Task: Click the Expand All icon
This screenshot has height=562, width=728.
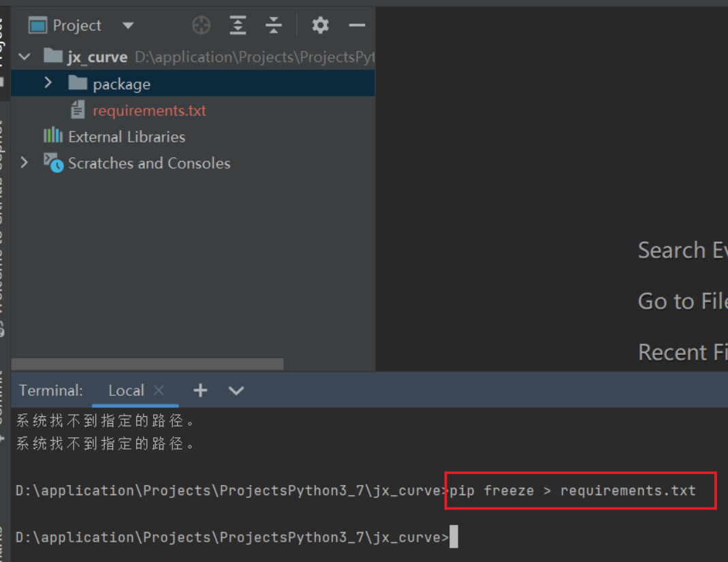Action: 238,25
